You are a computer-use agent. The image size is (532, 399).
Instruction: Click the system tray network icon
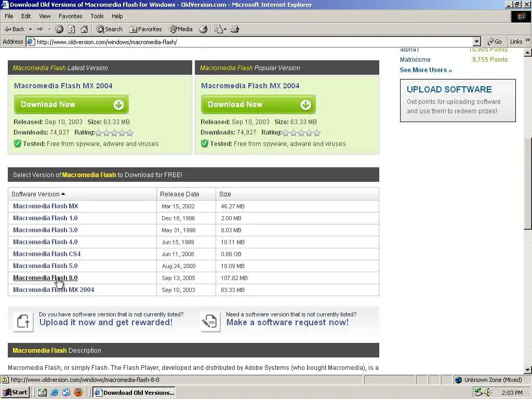point(478,393)
